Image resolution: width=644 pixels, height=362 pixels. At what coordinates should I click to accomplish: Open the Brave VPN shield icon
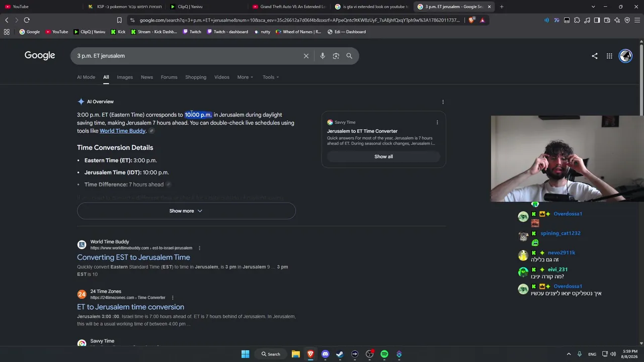tap(627, 20)
